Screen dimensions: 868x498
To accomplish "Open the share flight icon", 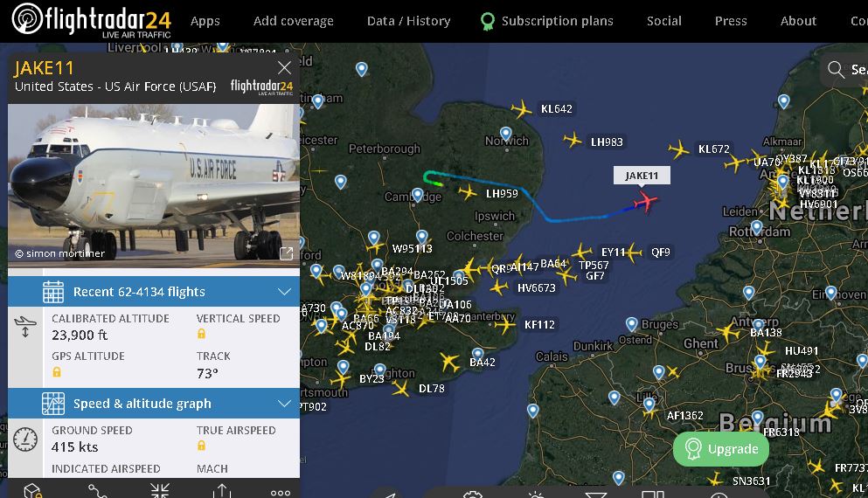I will [x=222, y=491].
